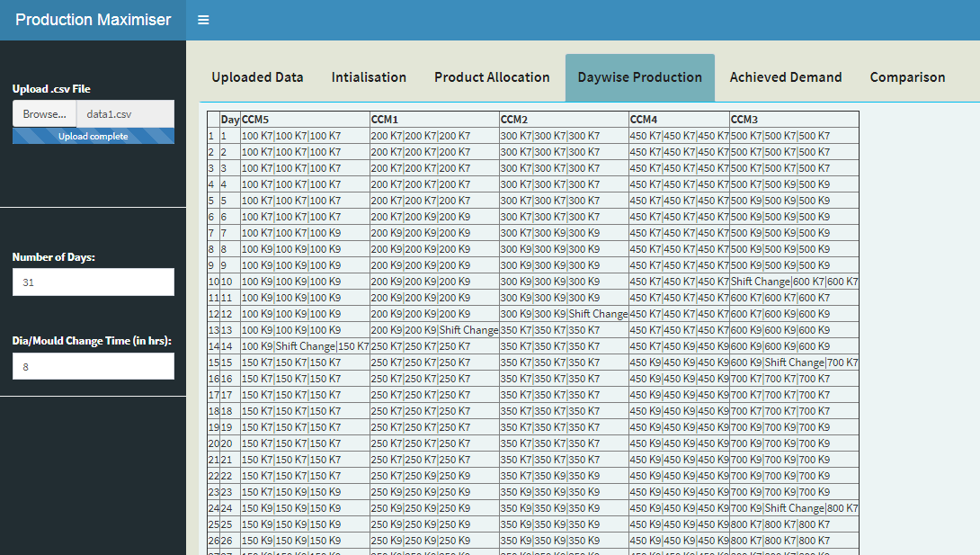Switch to the Intialisation tab
The width and height of the screenshot is (980, 555).
369,77
